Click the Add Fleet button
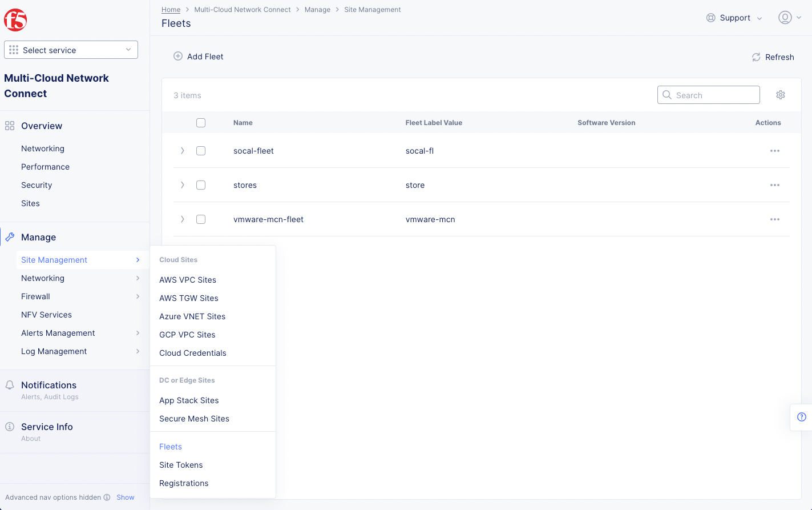Screen dimensions: 812x510 (x=199, y=57)
